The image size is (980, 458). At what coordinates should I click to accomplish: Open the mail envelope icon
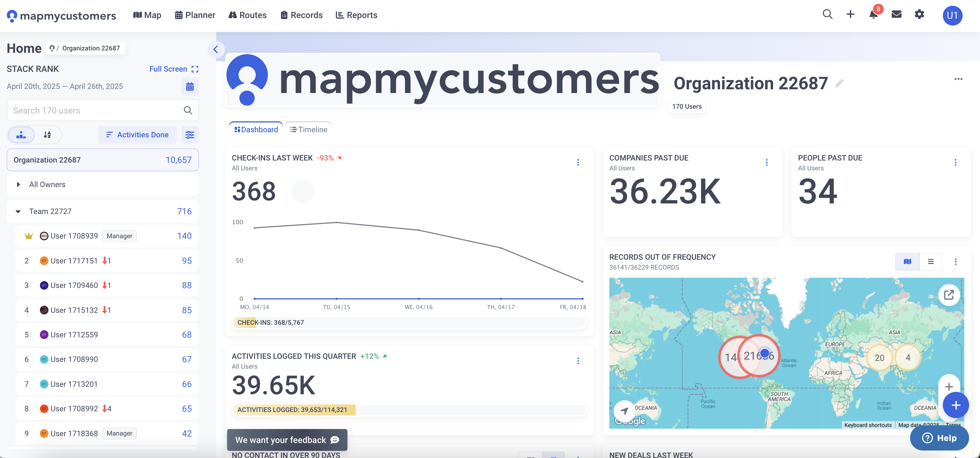coord(896,14)
